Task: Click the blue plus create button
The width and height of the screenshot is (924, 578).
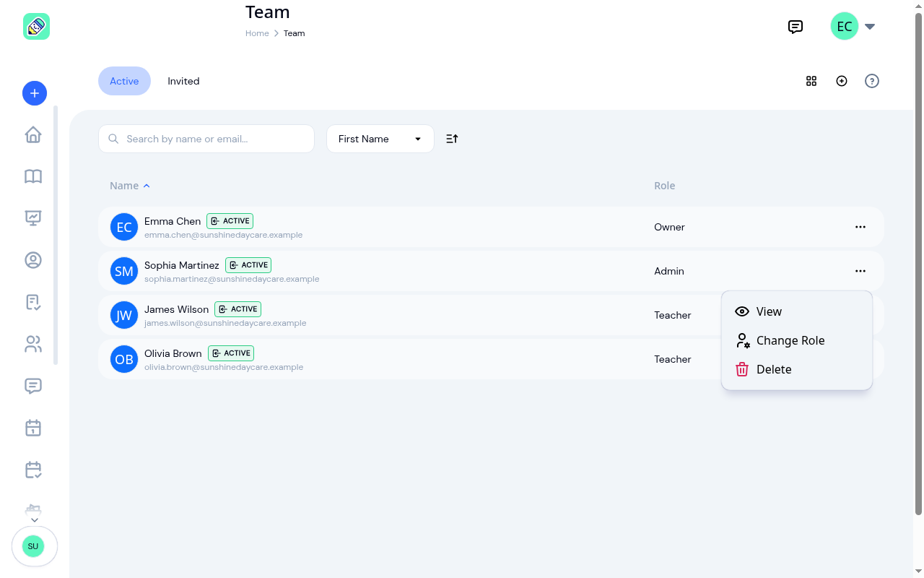Action: pos(35,92)
